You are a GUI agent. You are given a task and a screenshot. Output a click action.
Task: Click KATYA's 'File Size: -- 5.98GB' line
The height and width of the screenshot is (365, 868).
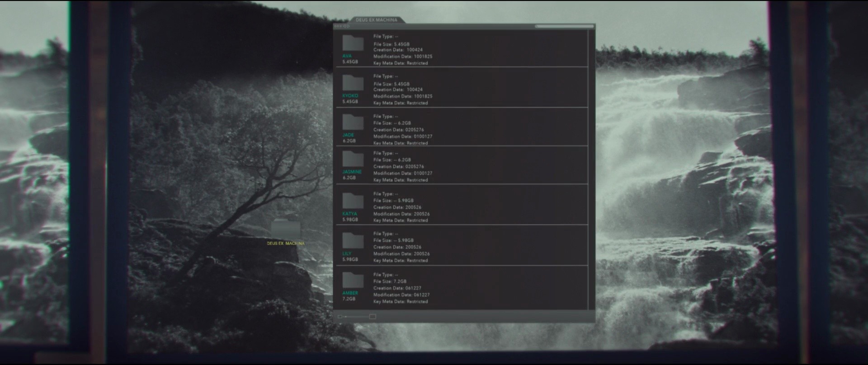(x=393, y=201)
